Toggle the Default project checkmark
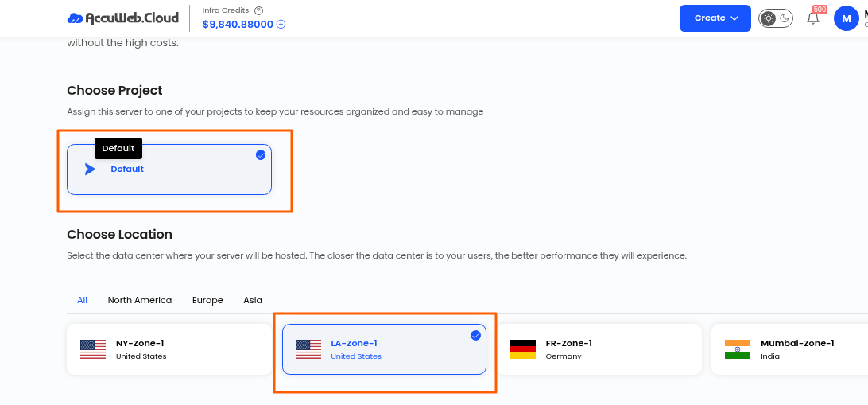Image resolution: width=868 pixels, height=405 pixels. [x=261, y=155]
